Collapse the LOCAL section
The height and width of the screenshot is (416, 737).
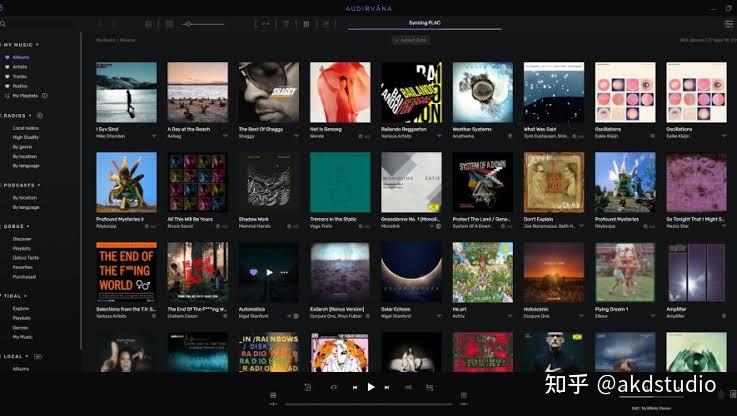point(27,356)
